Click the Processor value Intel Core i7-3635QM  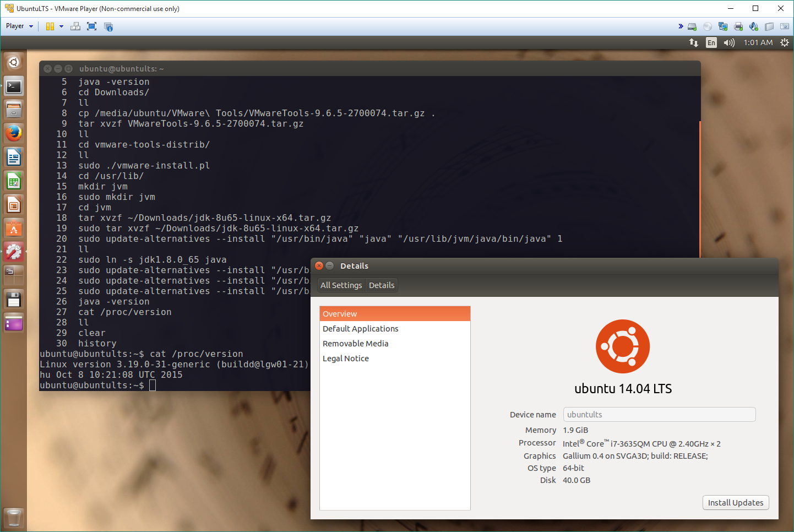click(x=641, y=443)
